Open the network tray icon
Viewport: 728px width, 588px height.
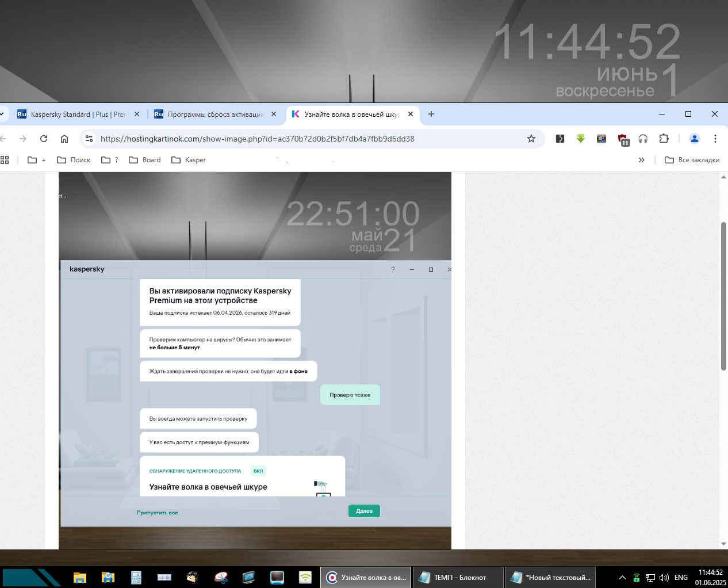(x=650, y=578)
